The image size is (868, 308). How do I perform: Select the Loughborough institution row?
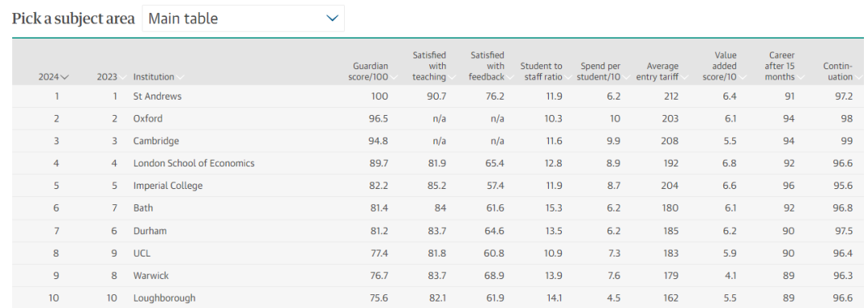coord(437,298)
